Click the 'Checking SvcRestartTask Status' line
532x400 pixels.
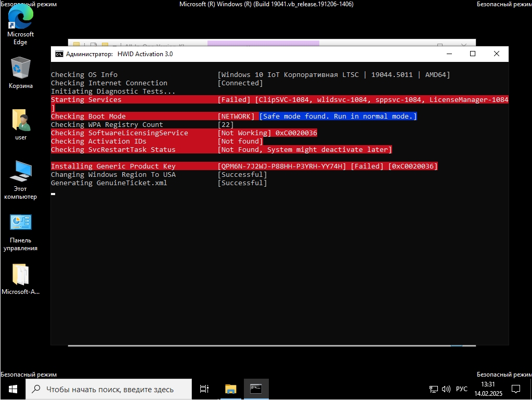tap(221, 149)
